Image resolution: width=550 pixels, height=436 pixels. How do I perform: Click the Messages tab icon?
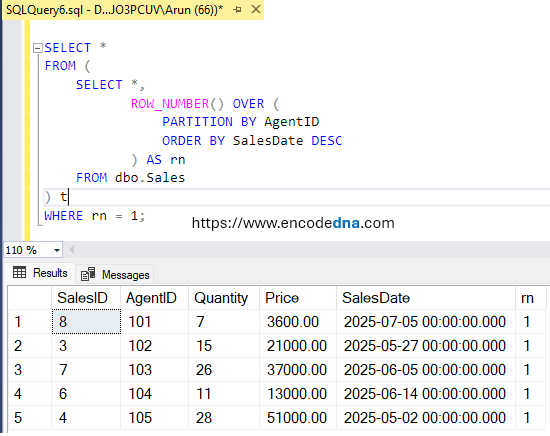click(88, 274)
